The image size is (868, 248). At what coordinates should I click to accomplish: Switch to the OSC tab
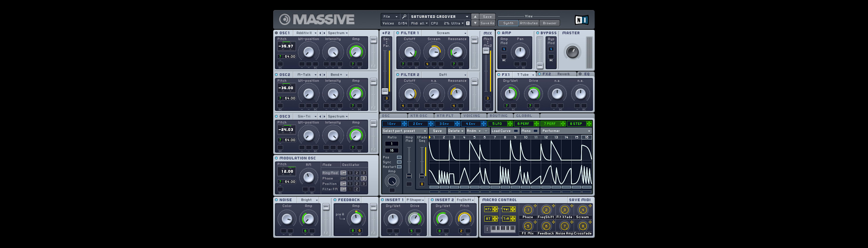point(393,116)
